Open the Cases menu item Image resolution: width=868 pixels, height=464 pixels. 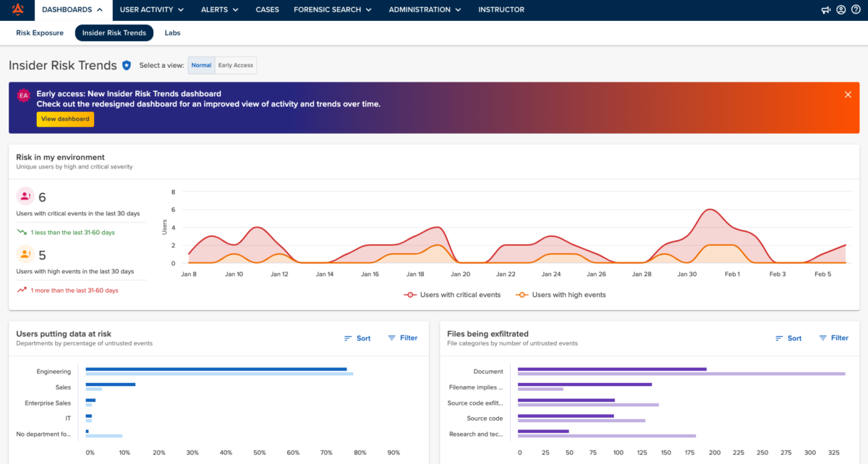[x=268, y=10]
